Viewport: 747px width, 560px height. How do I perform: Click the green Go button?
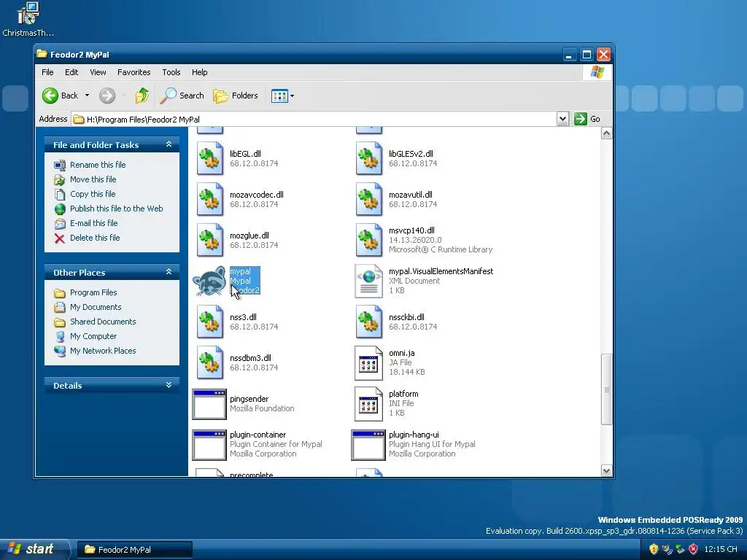click(x=587, y=119)
